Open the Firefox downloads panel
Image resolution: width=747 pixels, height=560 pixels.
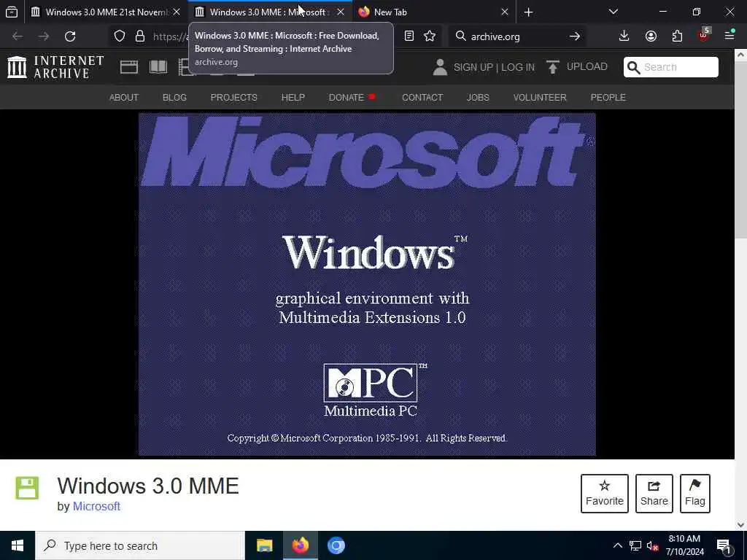(x=624, y=36)
